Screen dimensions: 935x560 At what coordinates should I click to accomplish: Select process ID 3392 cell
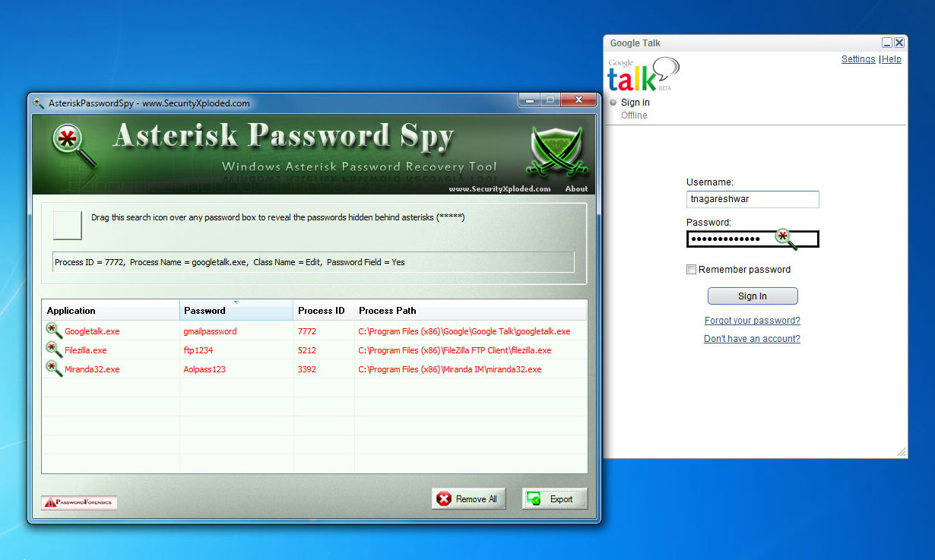point(307,369)
